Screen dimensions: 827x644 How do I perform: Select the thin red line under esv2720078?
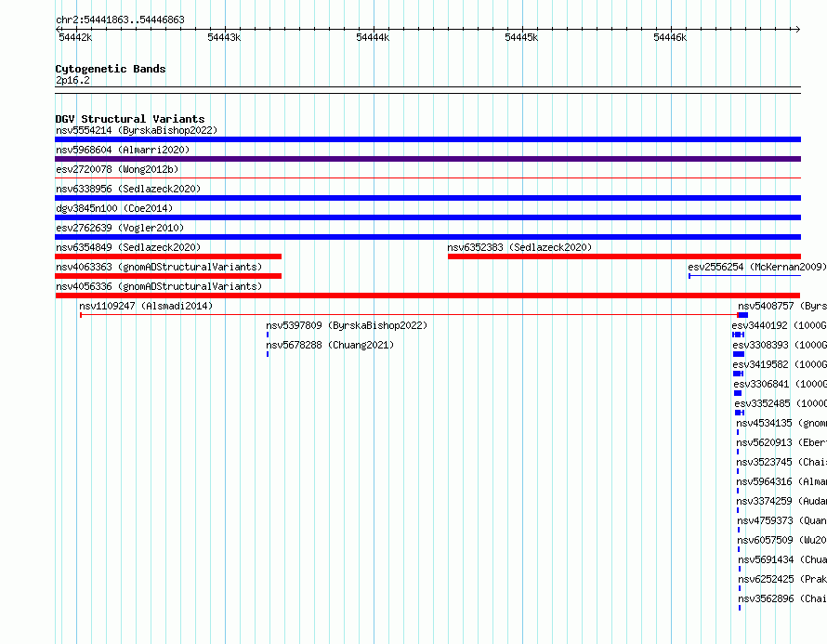click(x=427, y=178)
